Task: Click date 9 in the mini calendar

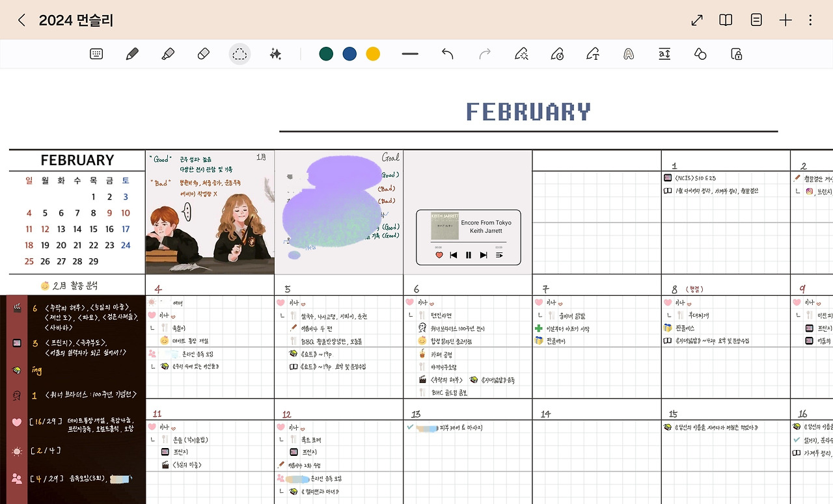Action: point(109,213)
